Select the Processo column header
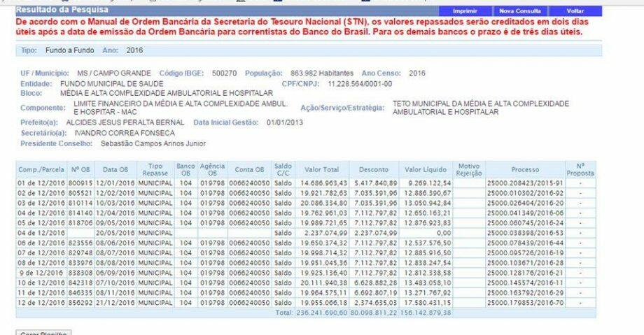The height and width of the screenshot is (335, 644). point(525,169)
